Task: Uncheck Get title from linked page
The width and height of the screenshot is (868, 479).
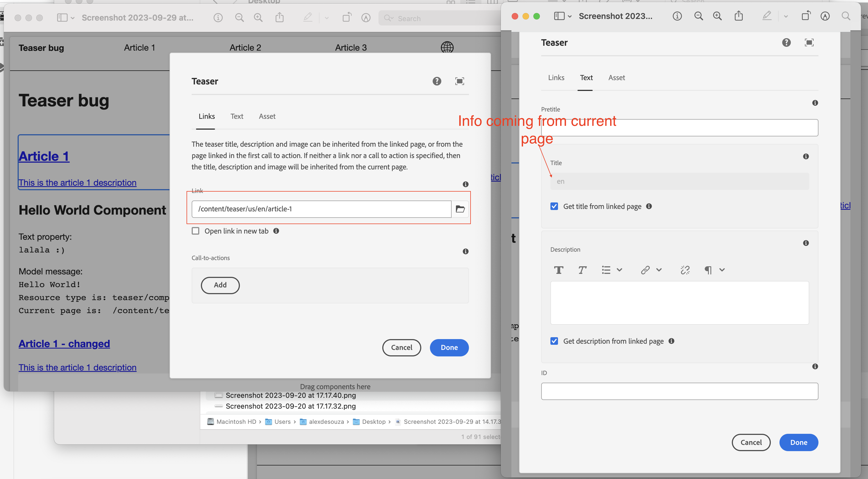Action: click(x=554, y=206)
